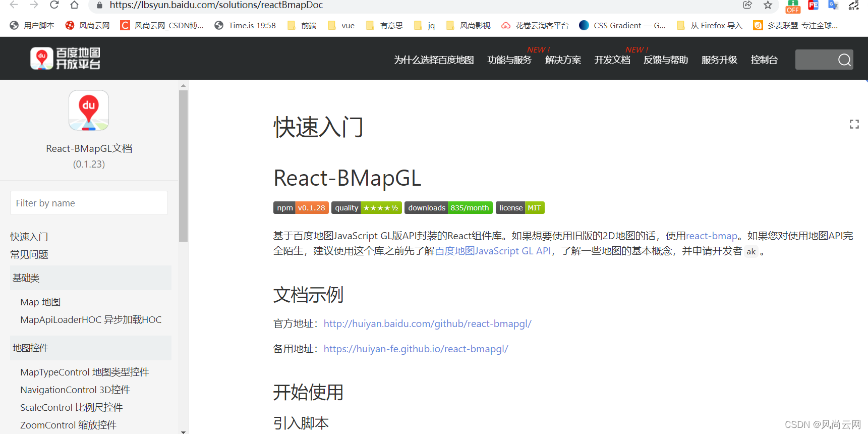Click sidebar scrollbar up arrow
The width and height of the screenshot is (868, 434).
[x=183, y=85]
